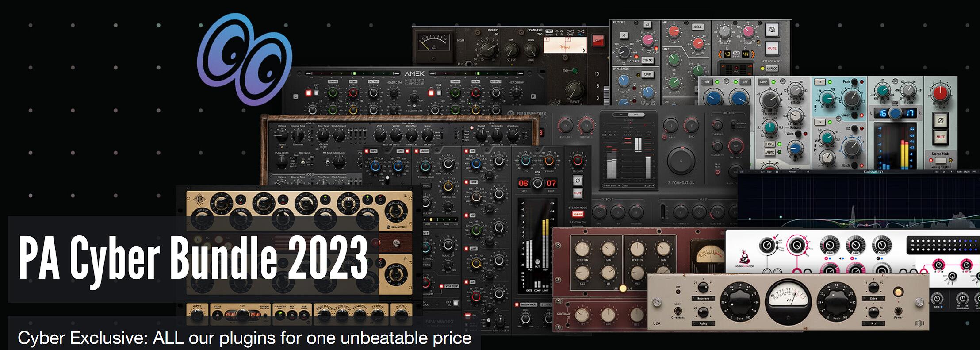The height and width of the screenshot is (350, 980).
Task: Click the Cyber Exclusive subtitle text
Action: pyautogui.click(x=244, y=338)
